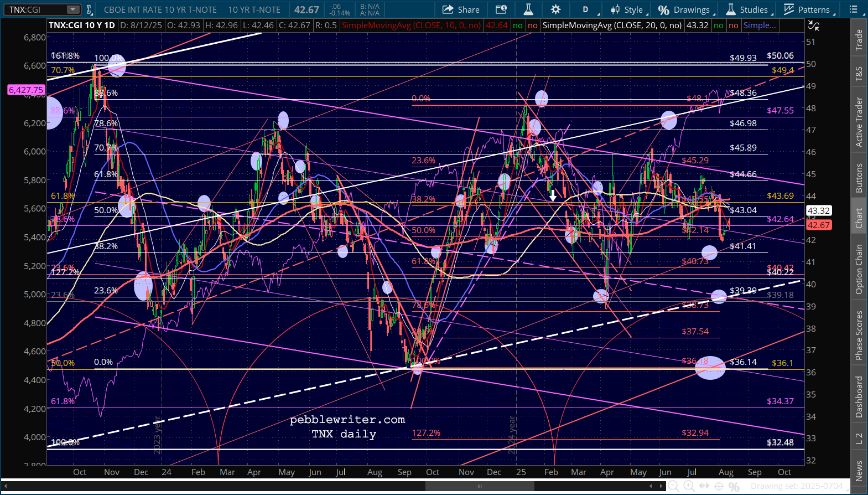Open the list options icon at top right

(854, 9)
